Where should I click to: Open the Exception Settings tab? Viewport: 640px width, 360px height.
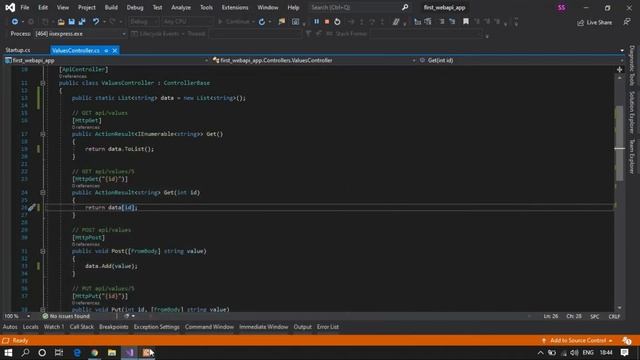coord(156,327)
